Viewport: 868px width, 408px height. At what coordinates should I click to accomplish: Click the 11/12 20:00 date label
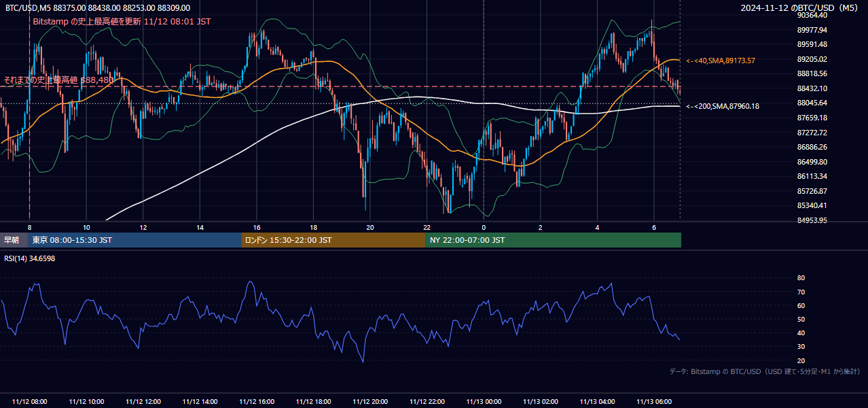pos(370,401)
